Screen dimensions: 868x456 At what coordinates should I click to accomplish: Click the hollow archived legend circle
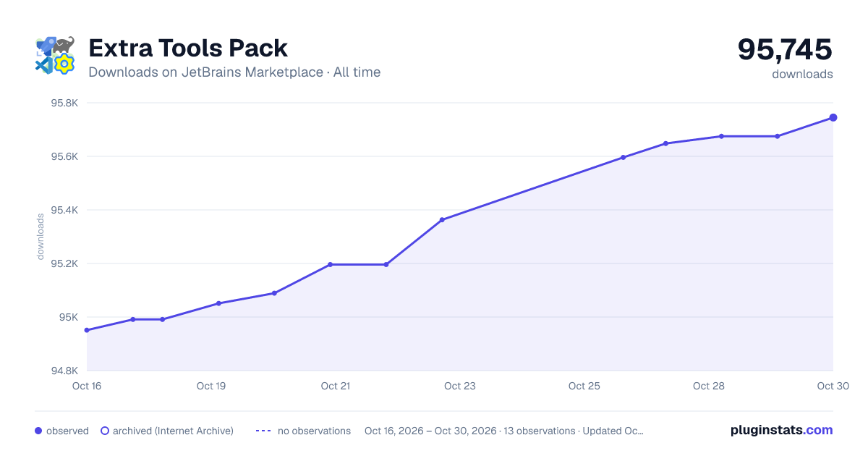tap(104, 431)
